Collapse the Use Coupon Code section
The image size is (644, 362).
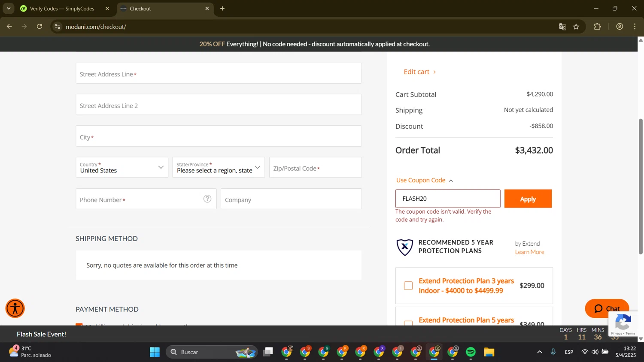click(425, 180)
